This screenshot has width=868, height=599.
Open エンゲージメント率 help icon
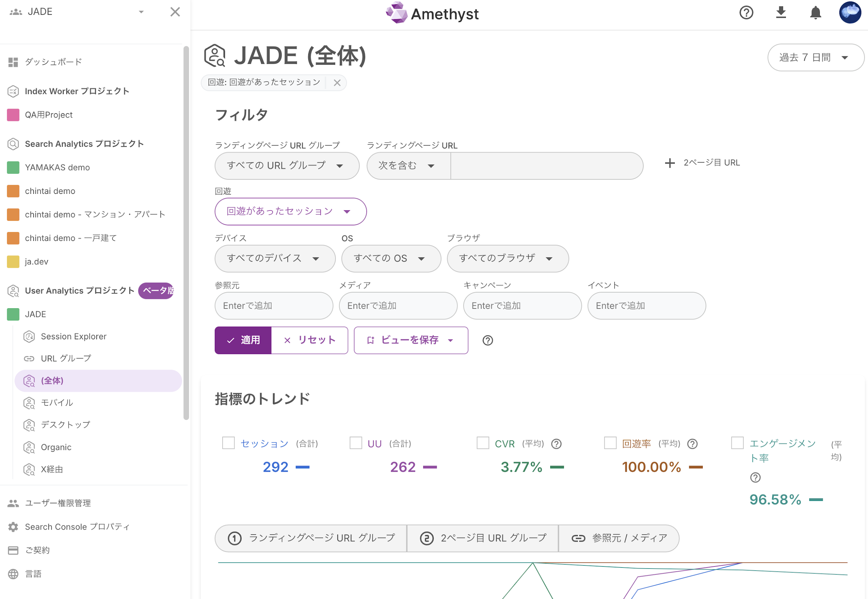(755, 477)
